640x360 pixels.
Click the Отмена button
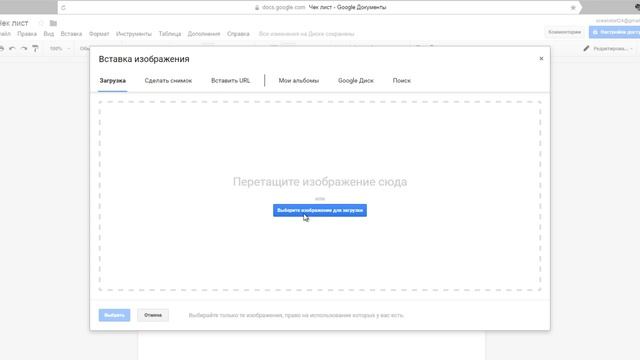click(x=153, y=315)
